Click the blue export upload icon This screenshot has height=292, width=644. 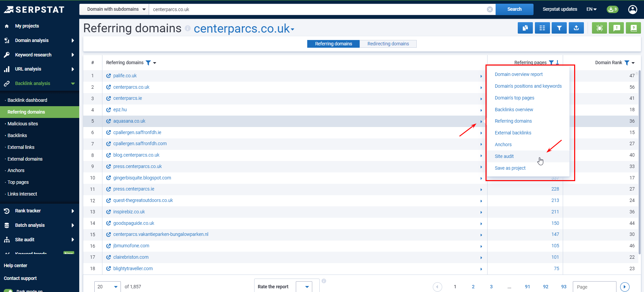[x=576, y=28]
